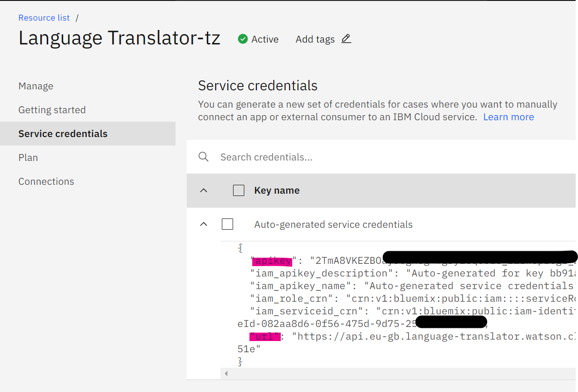Click the green Active status checkmark icon
The height and width of the screenshot is (392, 578).
pos(242,39)
